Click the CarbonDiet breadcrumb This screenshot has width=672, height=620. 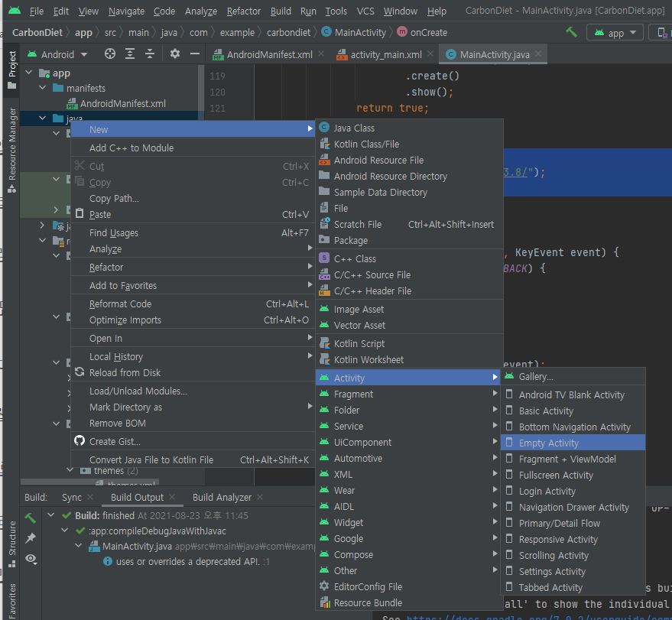pyautogui.click(x=37, y=33)
